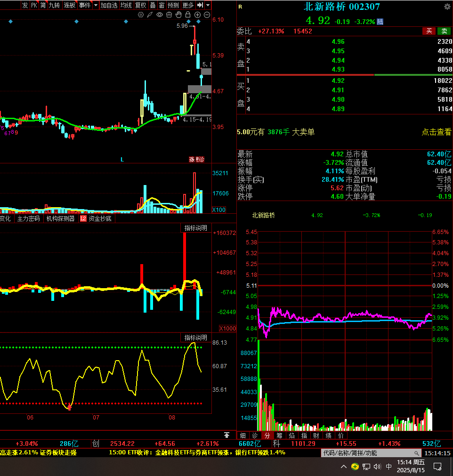Click the 发 toolbar button

point(25,5)
